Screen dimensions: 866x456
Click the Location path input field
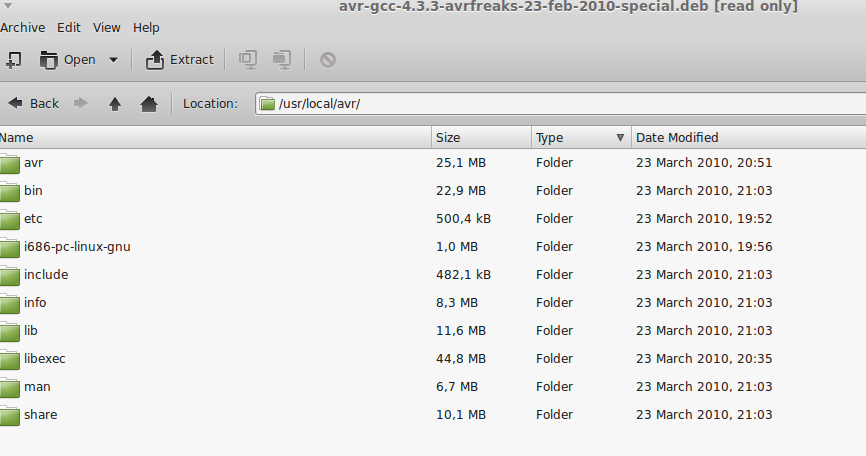pyautogui.click(x=561, y=104)
